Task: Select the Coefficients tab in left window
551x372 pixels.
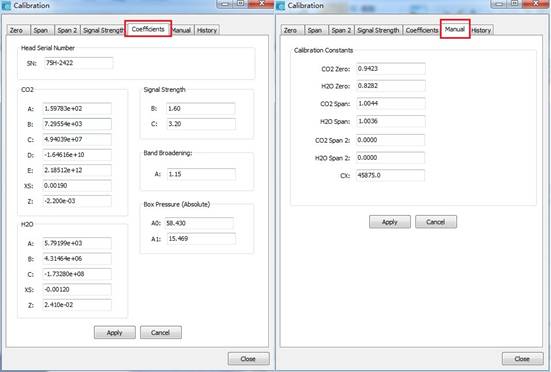Action: click(x=148, y=29)
